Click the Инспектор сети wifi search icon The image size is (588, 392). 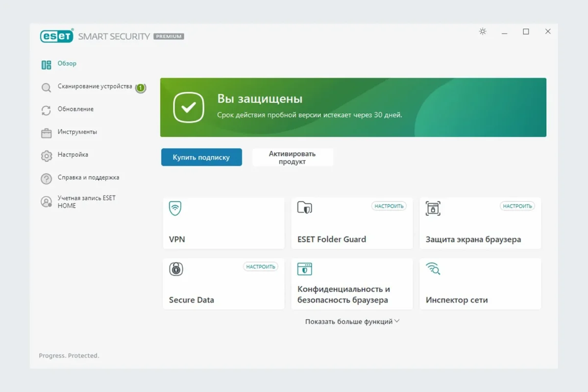click(x=433, y=268)
